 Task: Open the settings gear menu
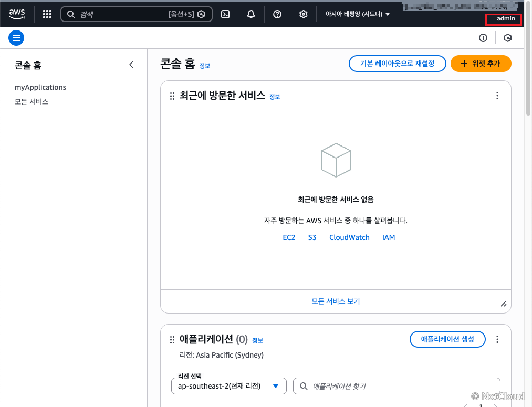pyautogui.click(x=304, y=14)
